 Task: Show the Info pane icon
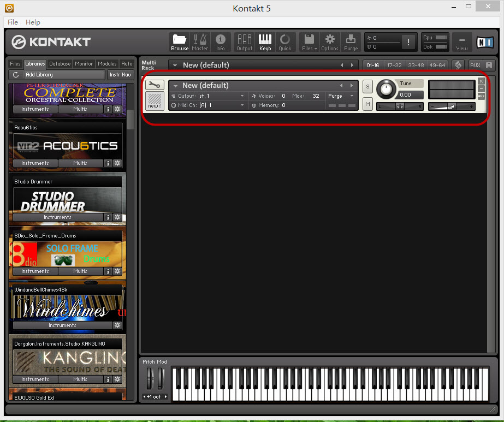(x=220, y=42)
